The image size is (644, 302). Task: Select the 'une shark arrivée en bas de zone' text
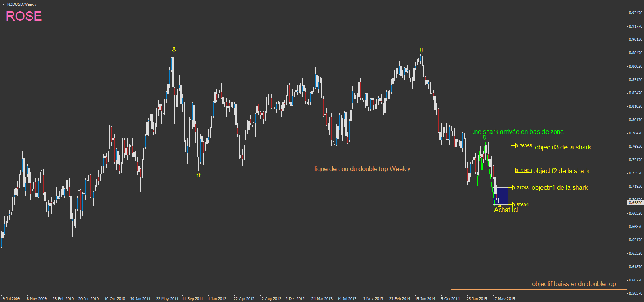click(517, 132)
